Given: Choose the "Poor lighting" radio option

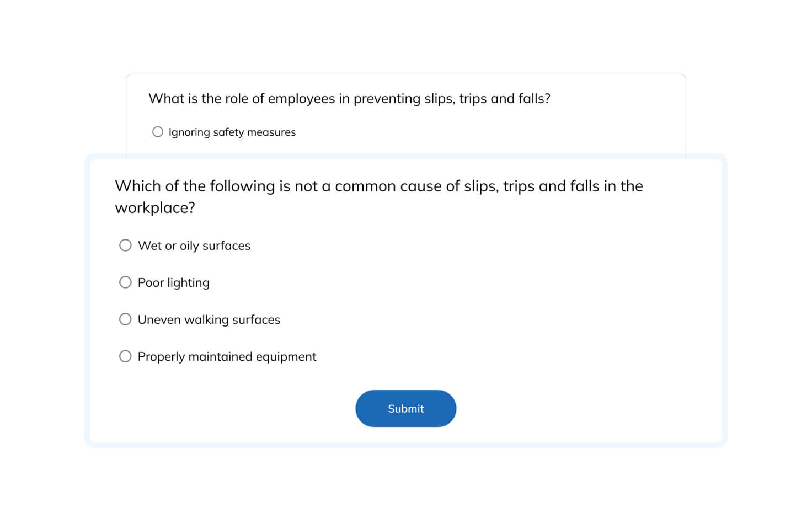Looking at the screenshot, I should point(125,282).
